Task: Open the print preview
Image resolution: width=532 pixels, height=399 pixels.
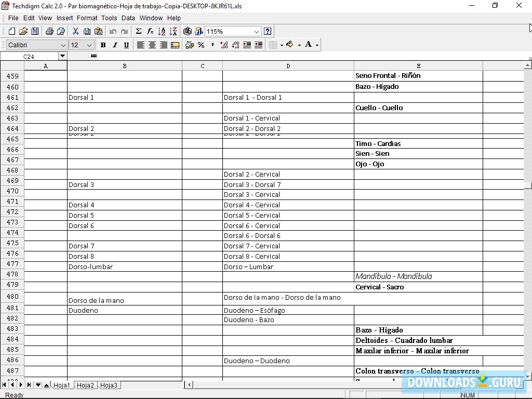Action: click(x=61, y=31)
